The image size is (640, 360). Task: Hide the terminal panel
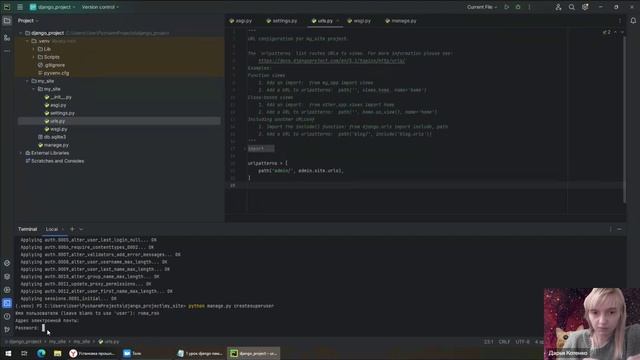point(620,229)
